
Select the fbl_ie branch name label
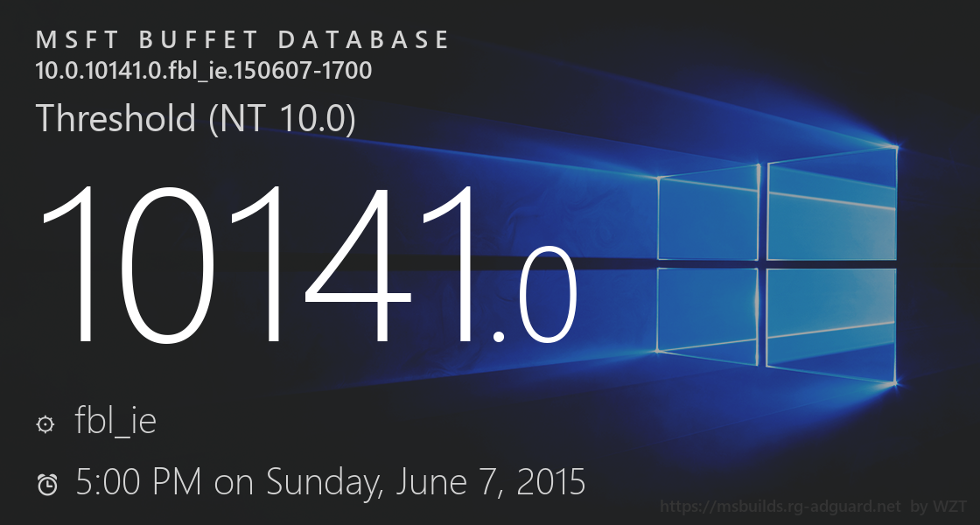[116, 422]
